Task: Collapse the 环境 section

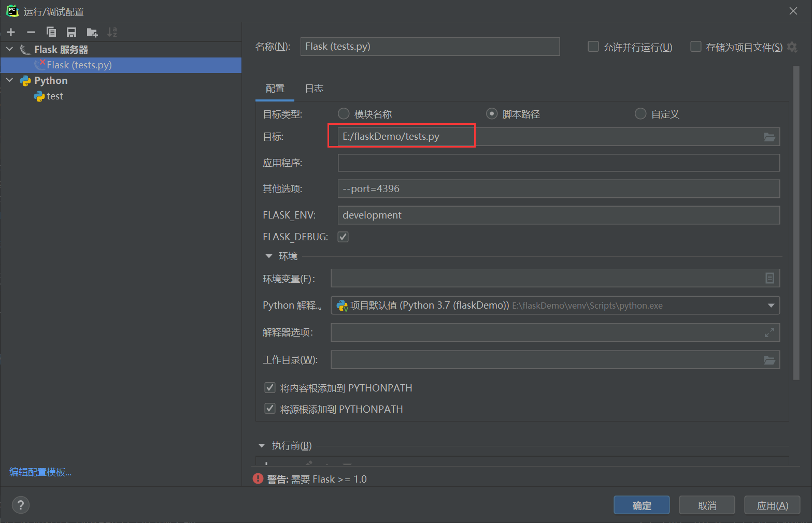Action: coord(268,255)
